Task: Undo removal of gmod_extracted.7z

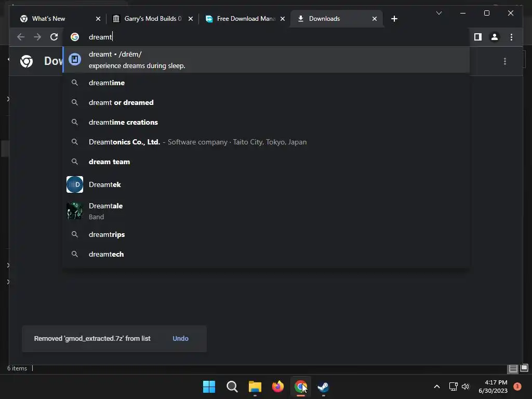Action: [180, 339]
